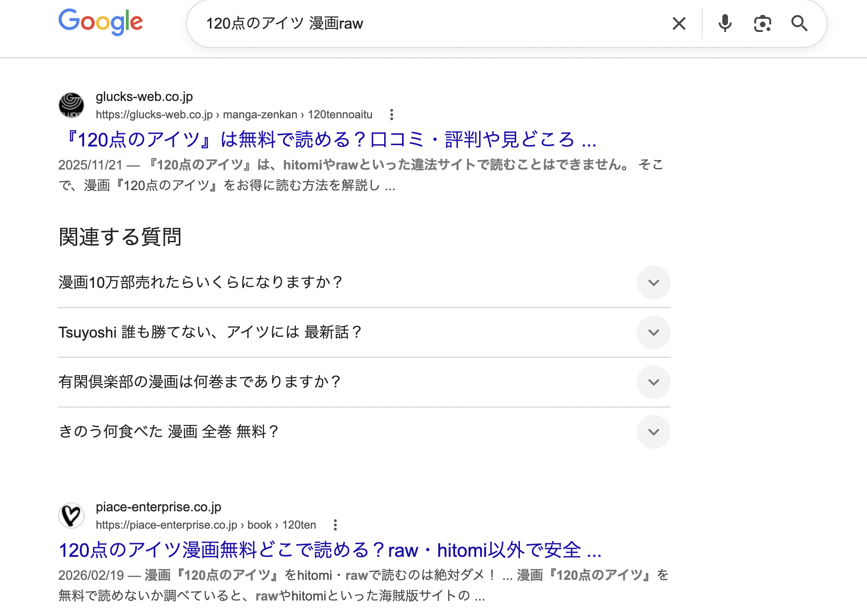Image resolution: width=867 pixels, height=616 pixels.
Task: Open the three-dot menu for glucks-web.co.jp result
Action: 391,115
